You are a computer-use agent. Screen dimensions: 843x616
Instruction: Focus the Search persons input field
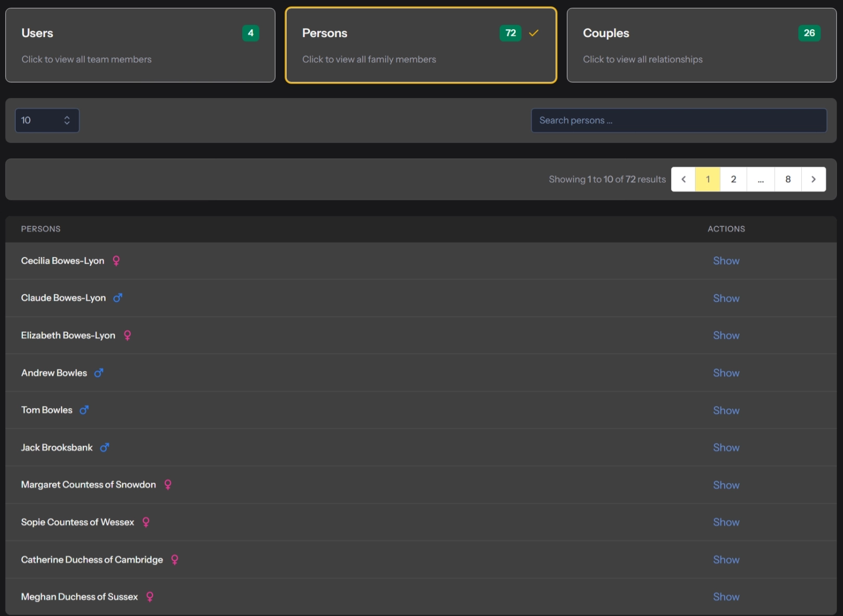click(678, 120)
